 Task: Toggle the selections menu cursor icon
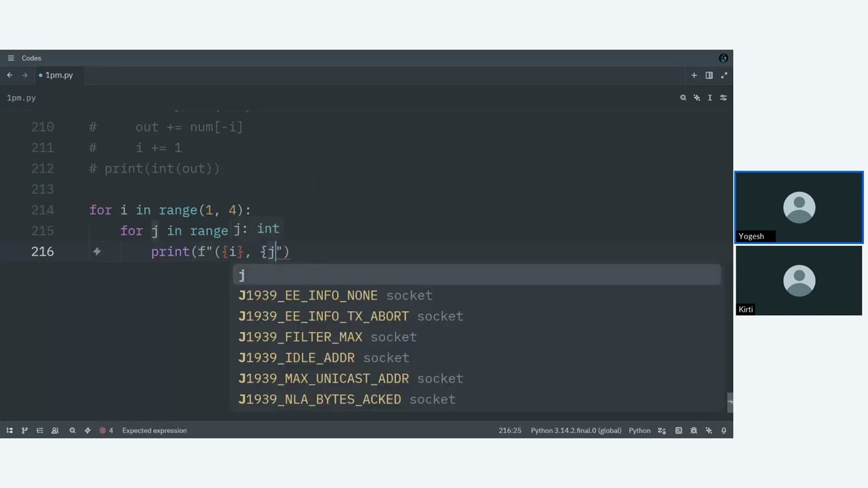709,98
